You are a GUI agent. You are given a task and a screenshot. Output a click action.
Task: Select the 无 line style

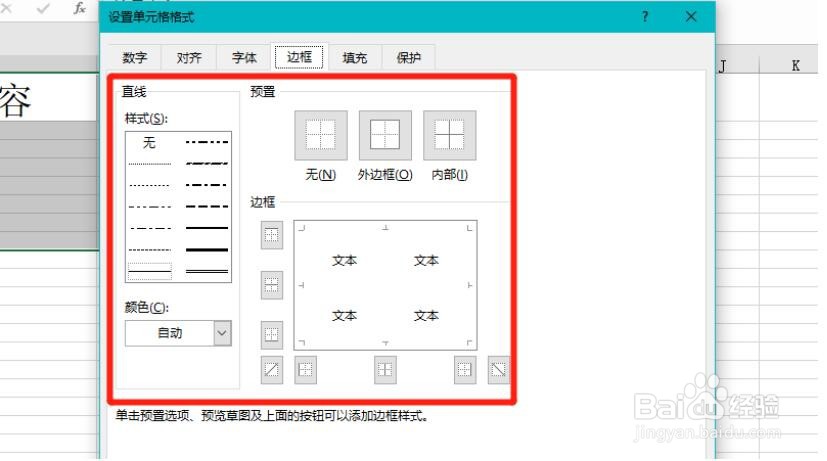(150, 142)
